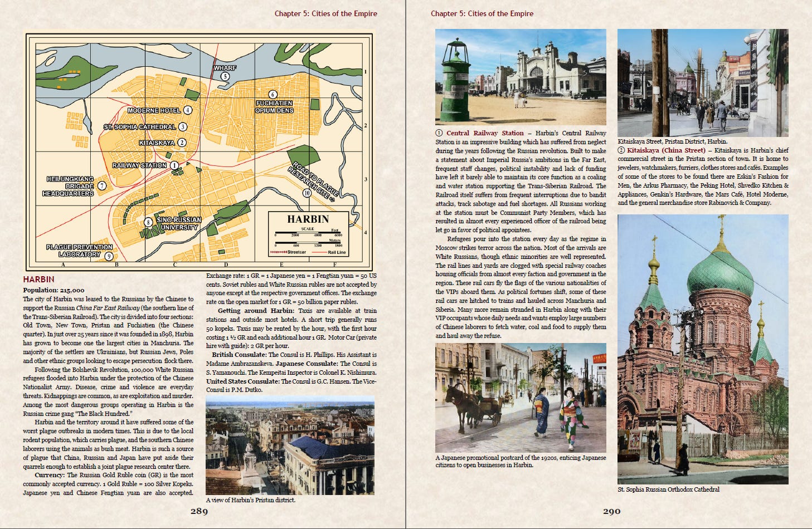
Task: Click marker 9 at Plague Prevention Laboratory
Action: 109,256
